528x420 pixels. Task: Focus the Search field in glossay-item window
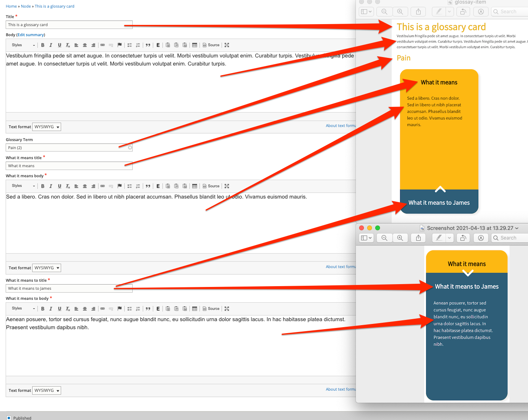pos(510,12)
